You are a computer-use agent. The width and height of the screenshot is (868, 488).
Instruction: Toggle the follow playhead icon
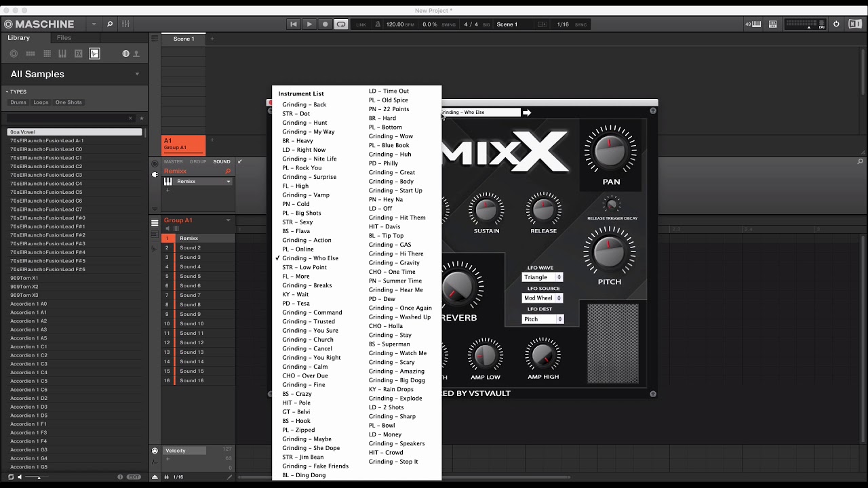[x=542, y=24]
